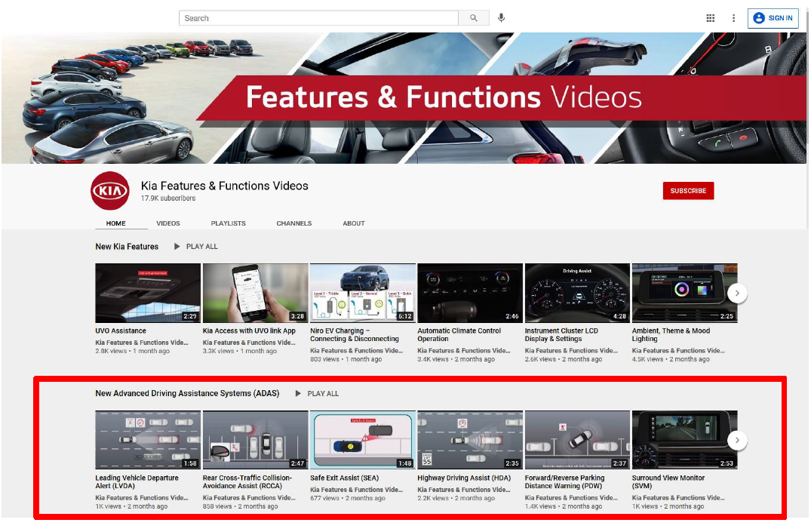Click the "Highway Driving Assist (HDA)" title
The height and width of the screenshot is (532, 811).
464,478
